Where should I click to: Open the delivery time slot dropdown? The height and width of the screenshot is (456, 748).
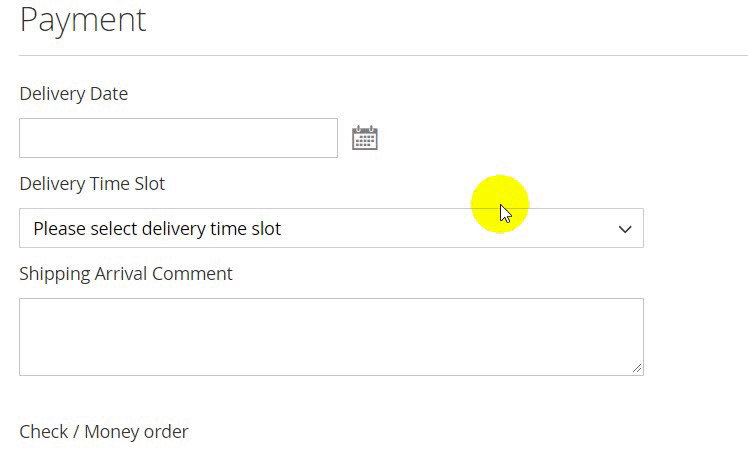(x=331, y=228)
